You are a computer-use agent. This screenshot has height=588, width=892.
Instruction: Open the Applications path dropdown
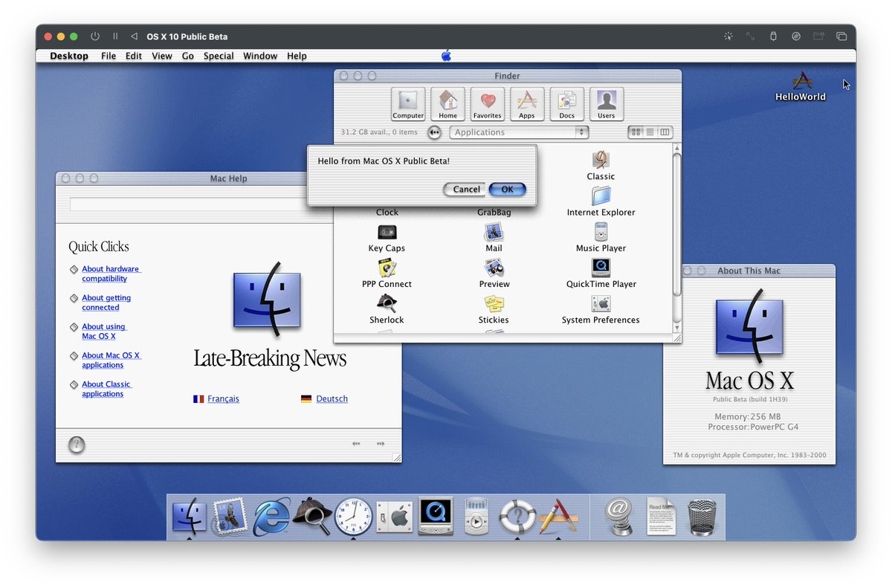(519, 132)
